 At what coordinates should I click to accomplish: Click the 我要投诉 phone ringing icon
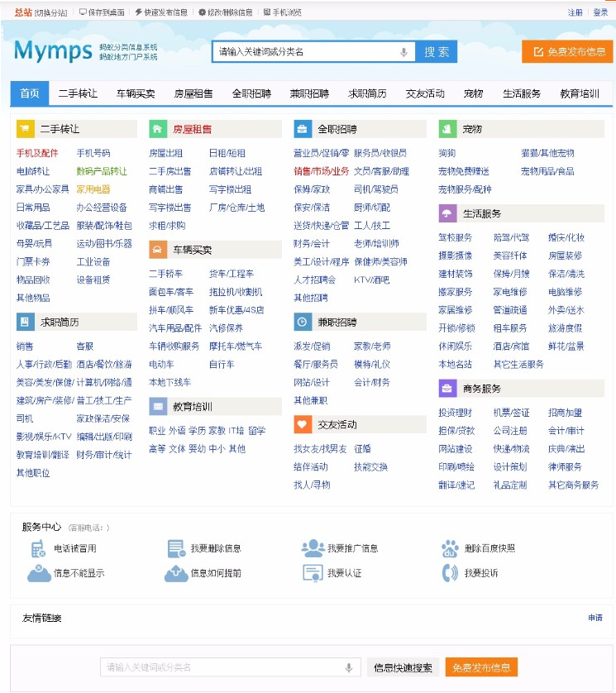(x=451, y=573)
